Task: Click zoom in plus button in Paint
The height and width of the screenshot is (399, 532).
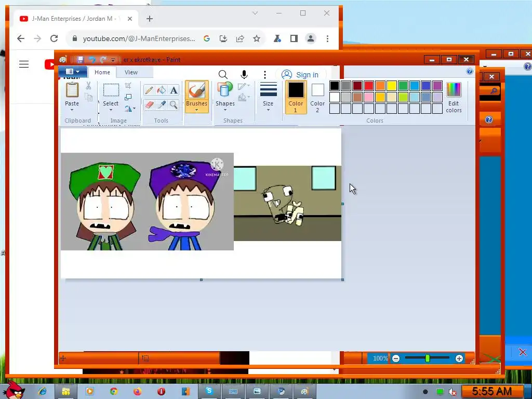Action: (459, 358)
